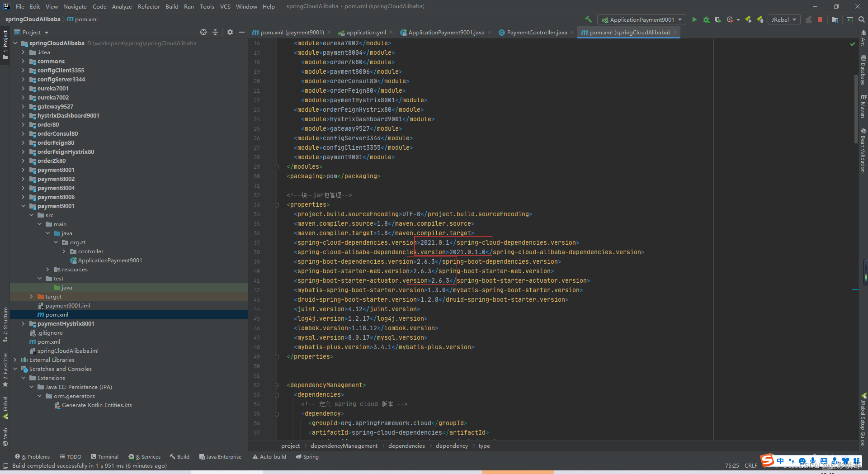The image size is (868, 474).
Task: Open Project panel settings gear
Action: (230, 32)
